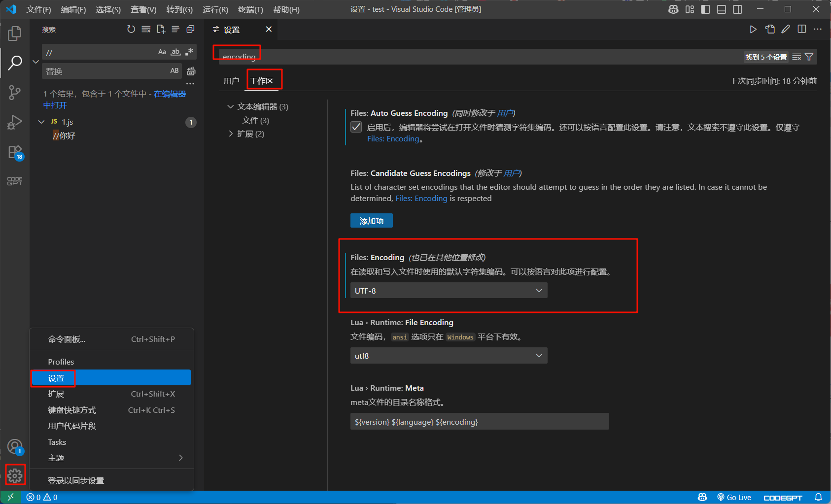Toggle Match Whole Word in search
Viewport: 831px width, 504px height.
point(175,52)
